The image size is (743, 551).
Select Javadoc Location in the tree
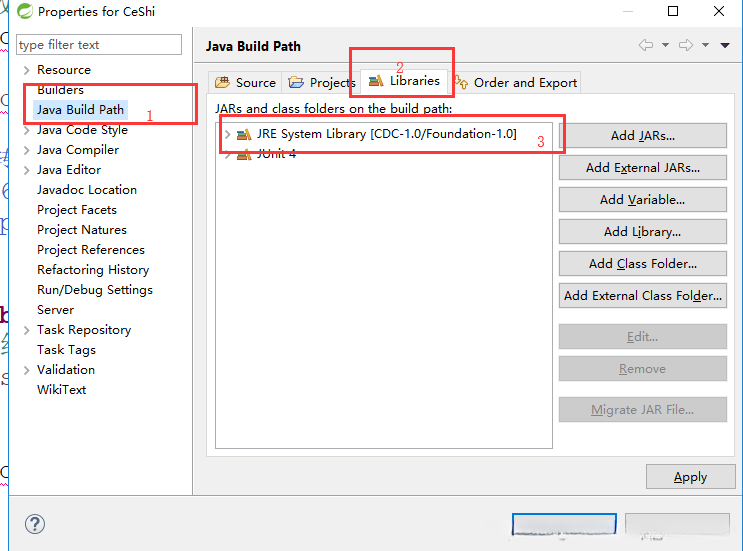click(x=87, y=190)
